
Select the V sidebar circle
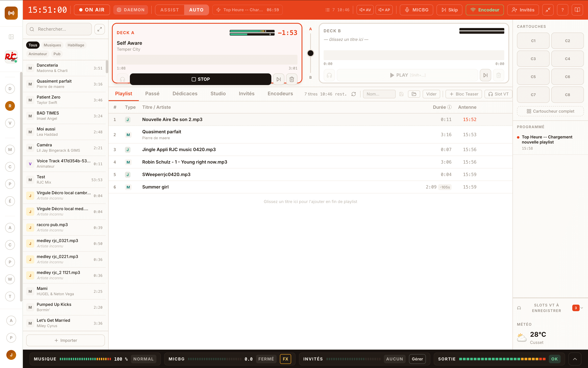10,123
